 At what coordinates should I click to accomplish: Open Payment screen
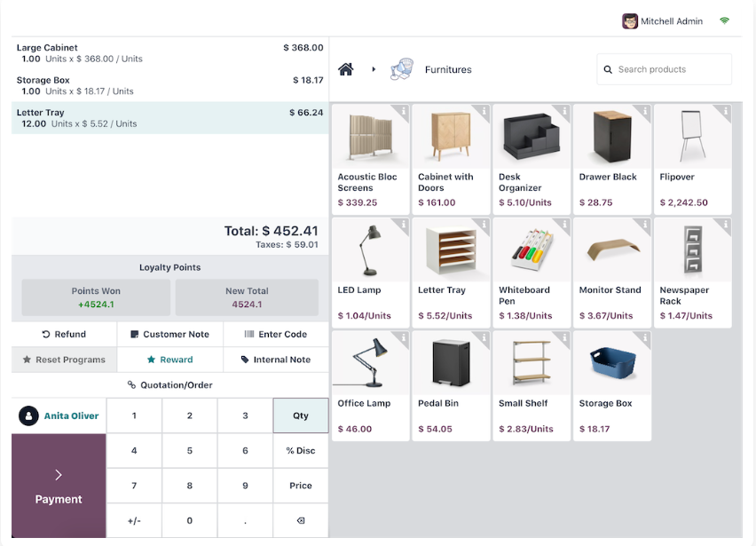click(x=59, y=486)
